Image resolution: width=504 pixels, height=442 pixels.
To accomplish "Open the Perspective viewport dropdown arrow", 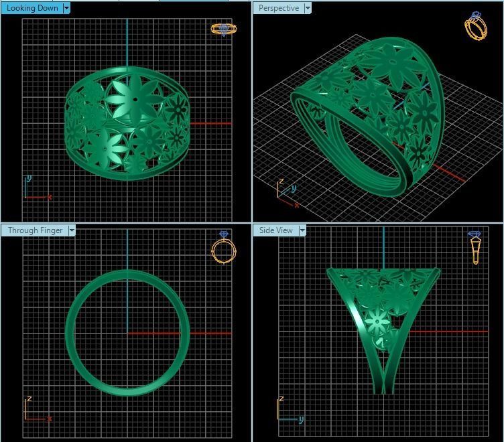I will pyautogui.click(x=308, y=8).
